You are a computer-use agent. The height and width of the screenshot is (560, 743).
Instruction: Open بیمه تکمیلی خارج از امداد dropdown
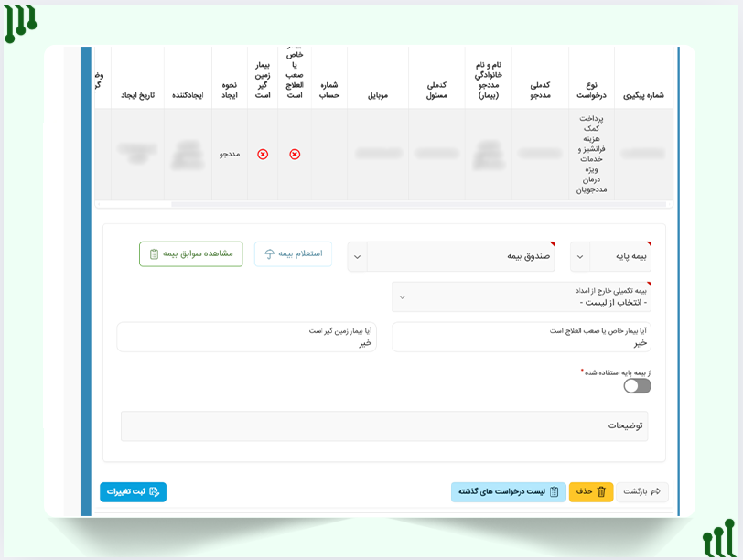coord(522,297)
